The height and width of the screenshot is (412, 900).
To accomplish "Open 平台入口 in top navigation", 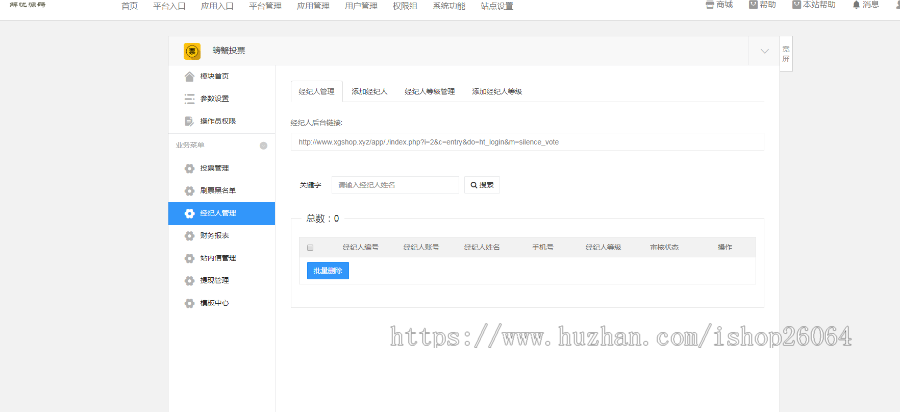I will (169, 6).
